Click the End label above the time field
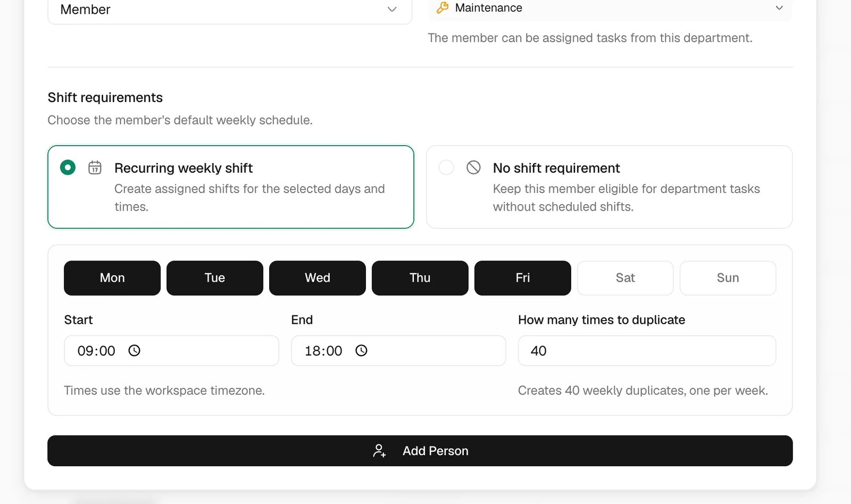 (x=302, y=320)
